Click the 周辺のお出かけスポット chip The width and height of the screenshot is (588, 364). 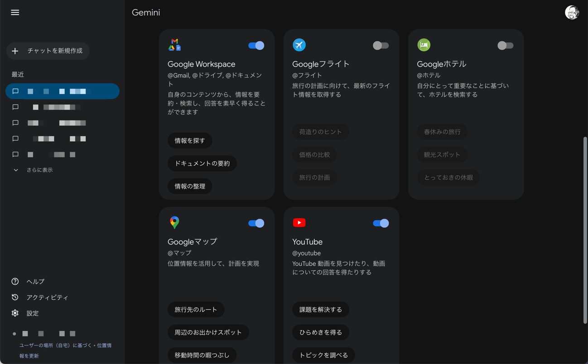click(x=208, y=332)
